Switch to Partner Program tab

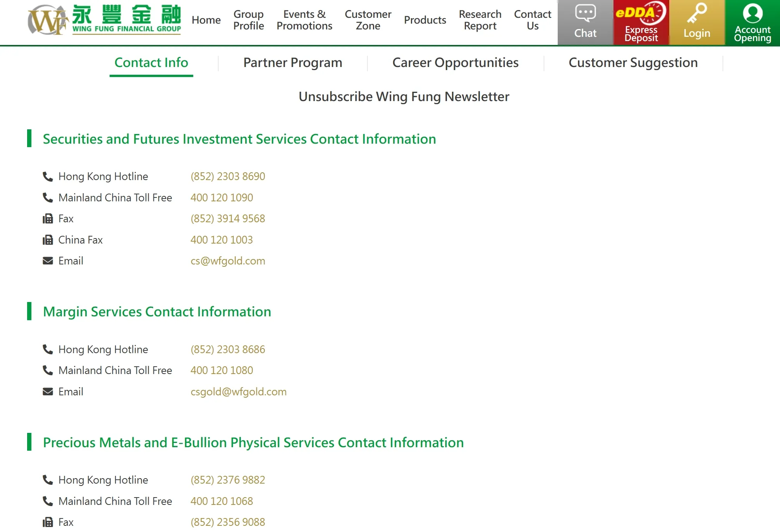tap(293, 63)
